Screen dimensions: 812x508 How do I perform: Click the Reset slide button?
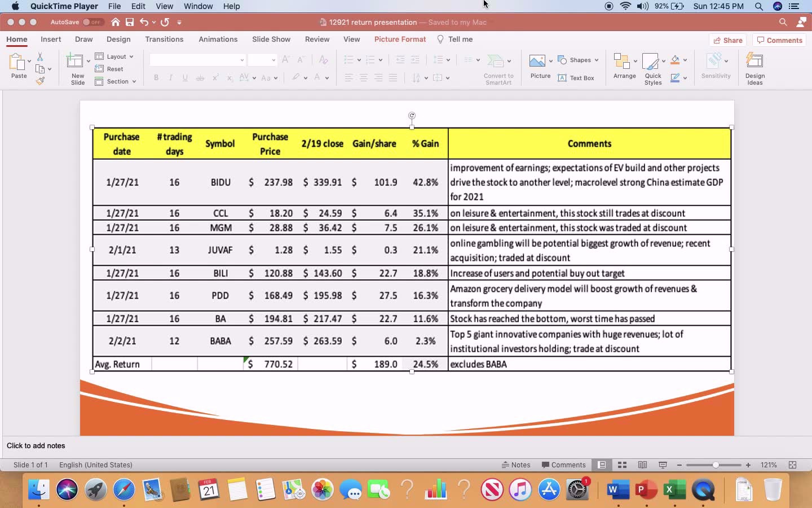[109, 69]
